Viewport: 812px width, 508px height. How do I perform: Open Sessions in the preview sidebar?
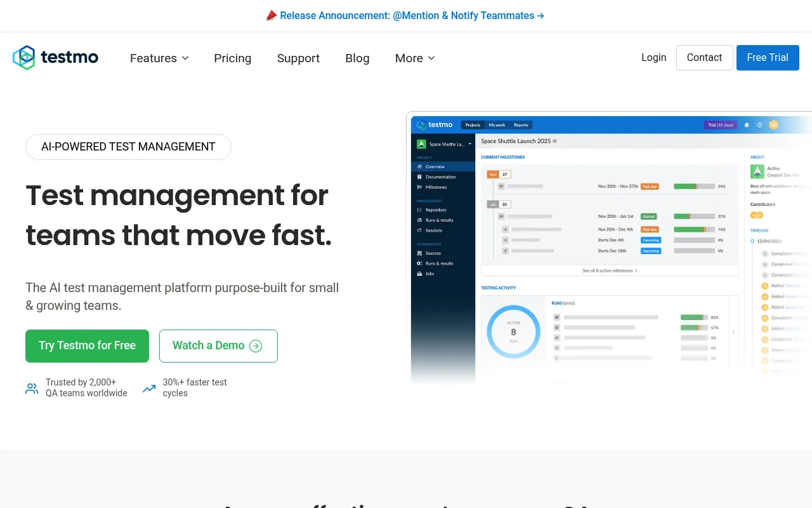pos(443,231)
